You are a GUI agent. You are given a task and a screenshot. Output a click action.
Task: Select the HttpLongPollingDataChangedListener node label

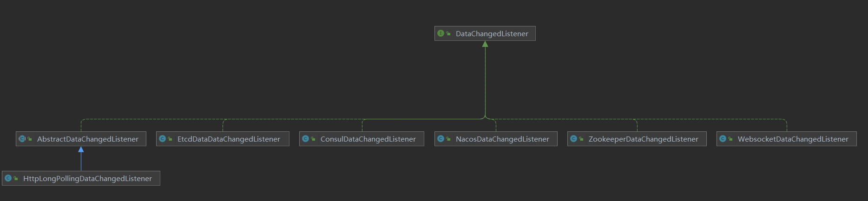(87, 178)
